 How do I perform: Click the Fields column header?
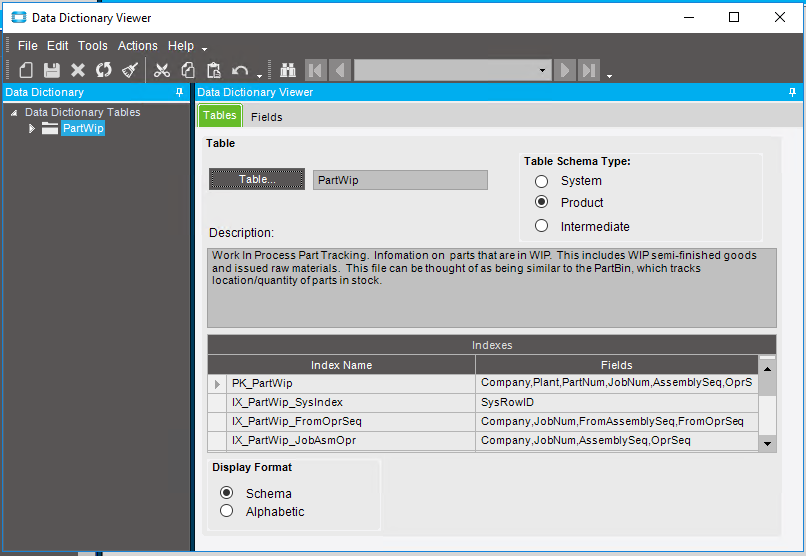coord(616,365)
